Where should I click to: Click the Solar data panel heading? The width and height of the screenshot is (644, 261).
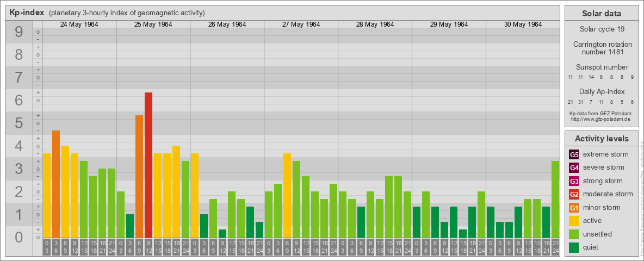[602, 14]
